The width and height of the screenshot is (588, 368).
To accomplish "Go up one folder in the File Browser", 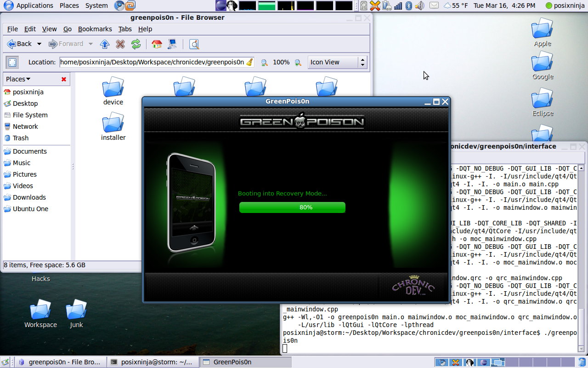I will tap(105, 44).
